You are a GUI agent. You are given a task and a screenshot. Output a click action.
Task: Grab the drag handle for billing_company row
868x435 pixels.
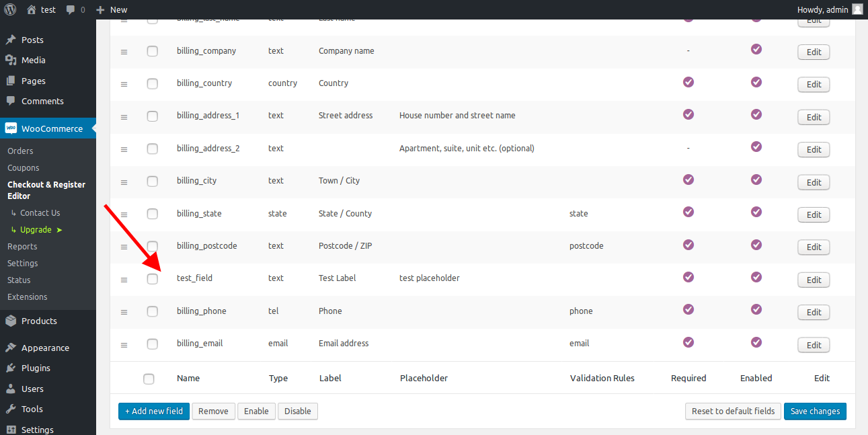click(124, 52)
